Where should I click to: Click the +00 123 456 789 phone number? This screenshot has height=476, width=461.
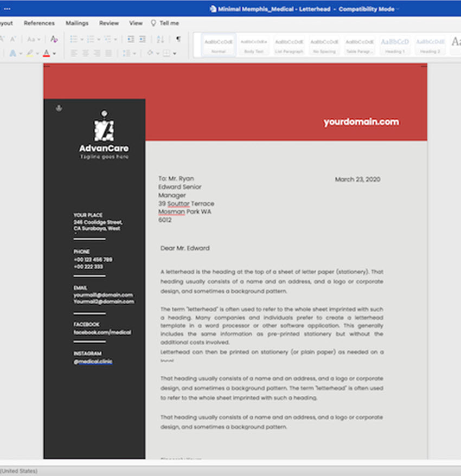click(x=93, y=259)
